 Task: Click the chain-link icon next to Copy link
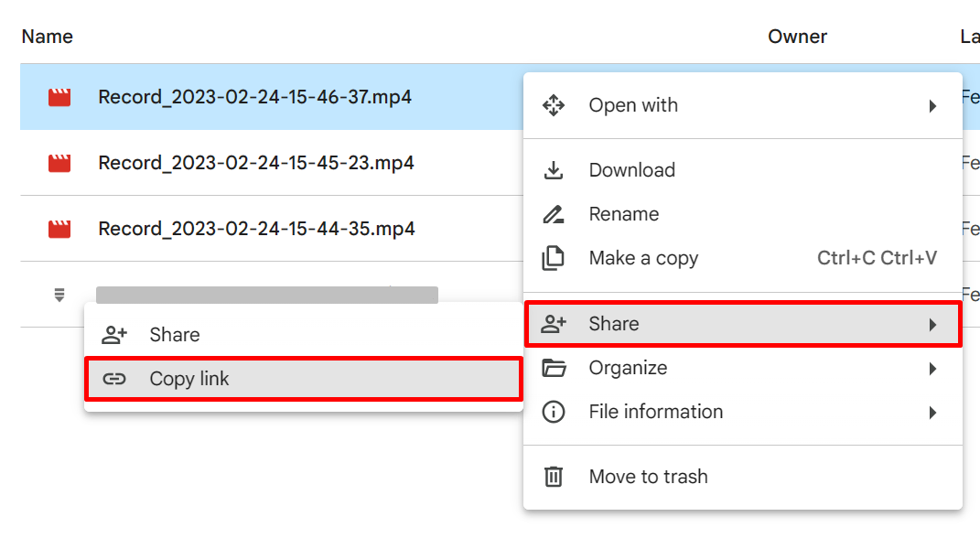pyautogui.click(x=114, y=378)
